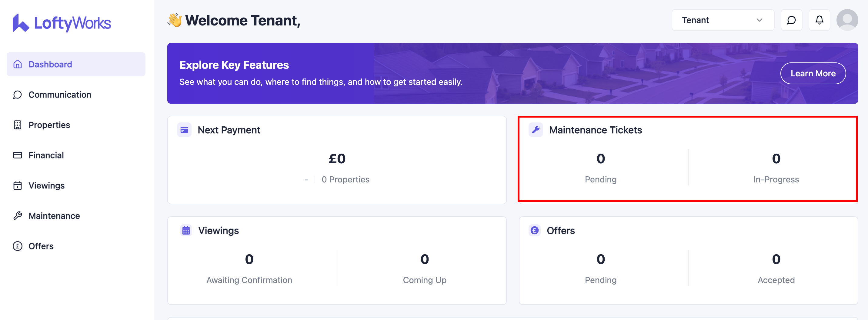
Task: Click the Maintenance Tickets wrench icon
Action: coord(536,130)
